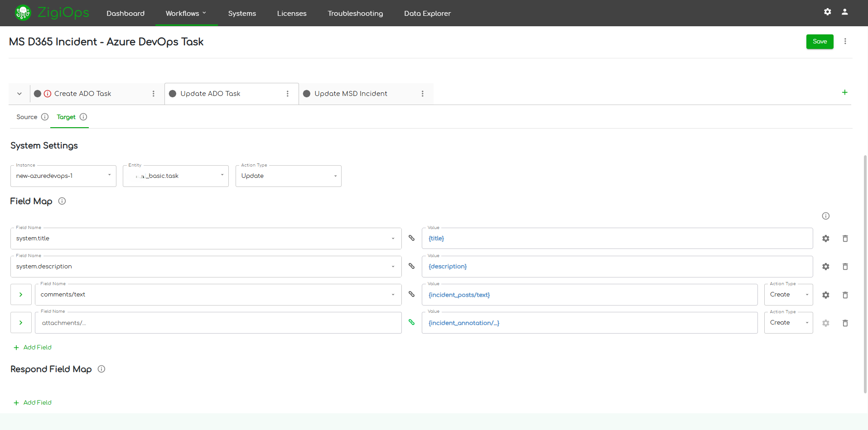The width and height of the screenshot is (868, 430).
Task: Open Troubleshooting menu
Action: point(355,13)
